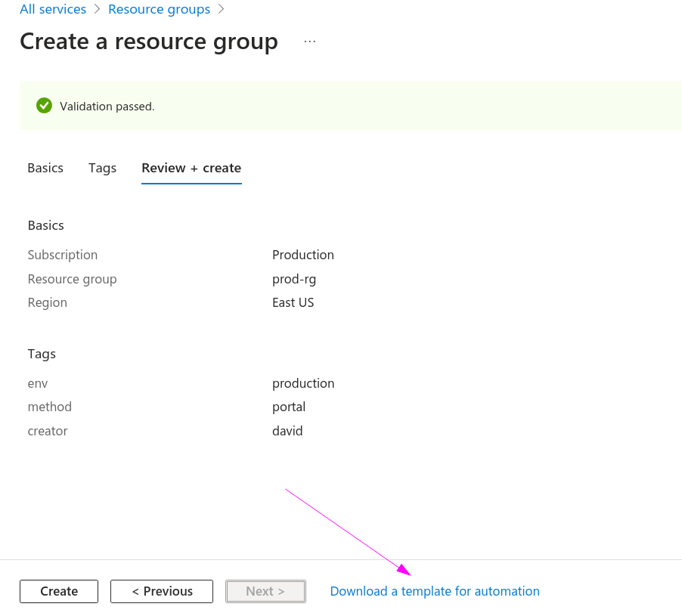Click the env tag value production
Image resolution: width=682 pixels, height=616 pixels.
pyautogui.click(x=303, y=383)
